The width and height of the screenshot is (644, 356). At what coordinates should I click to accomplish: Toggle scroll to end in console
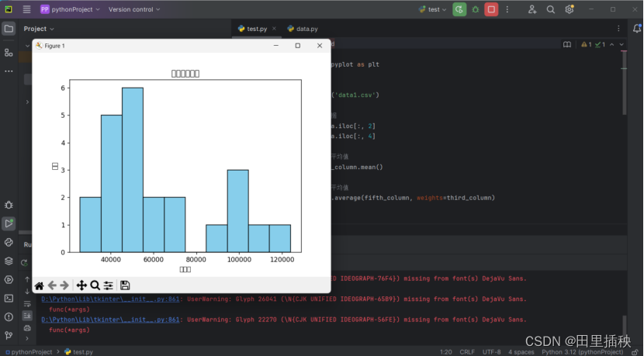(x=27, y=316)
